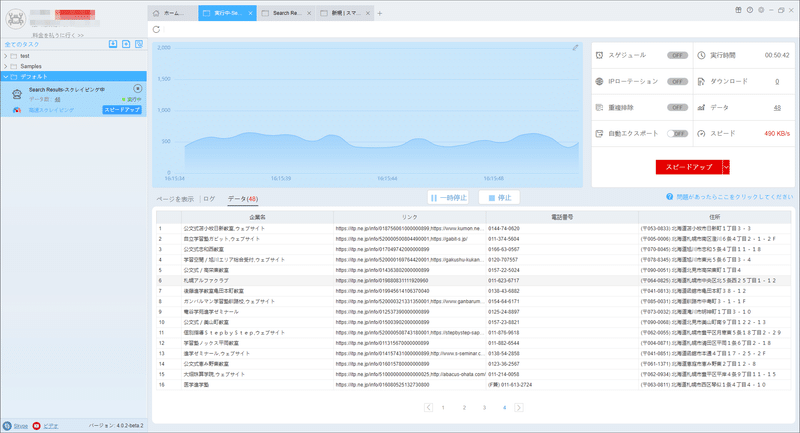Screen dimensions: 800x433
Task: Open the gift icon in the title bar
Action: coord(738,10)
